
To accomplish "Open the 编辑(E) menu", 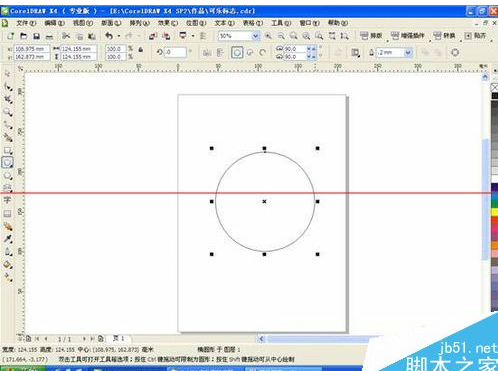I will click(54, 23).
